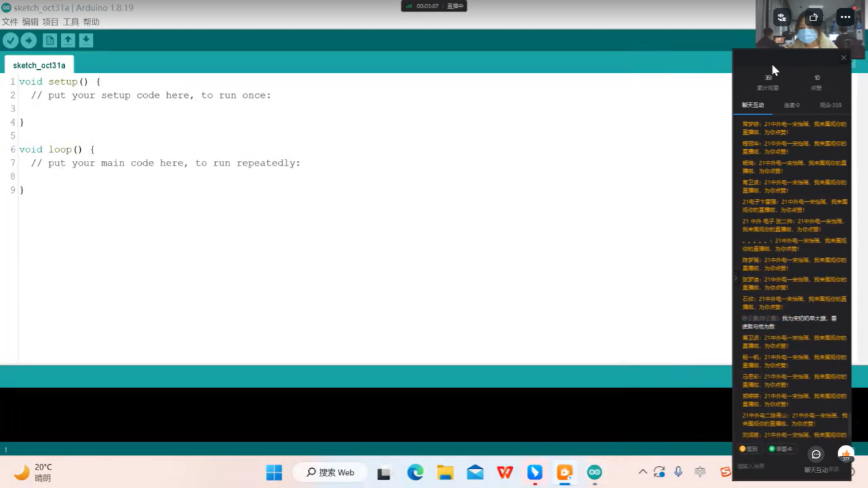Click the Open sketch up-arrow icon
The image size is (868, 488).
coord(68,40)
